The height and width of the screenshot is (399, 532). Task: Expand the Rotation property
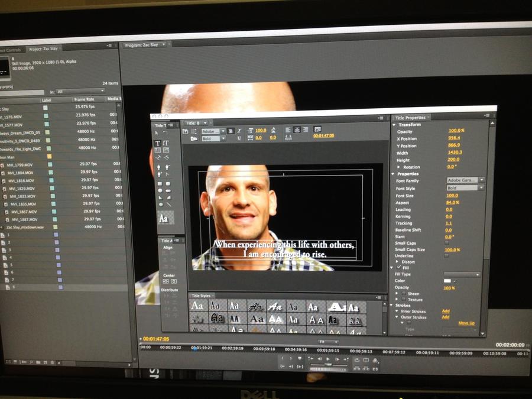[400, 167]
